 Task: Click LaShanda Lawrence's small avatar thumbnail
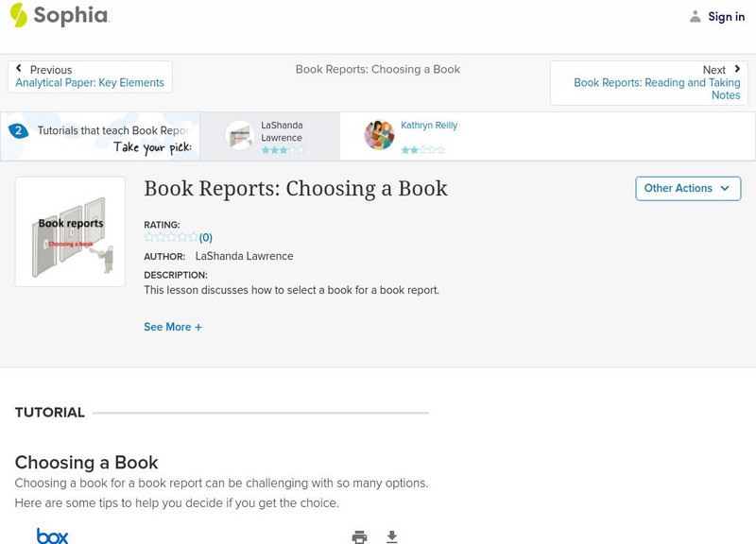coord(240,135)
